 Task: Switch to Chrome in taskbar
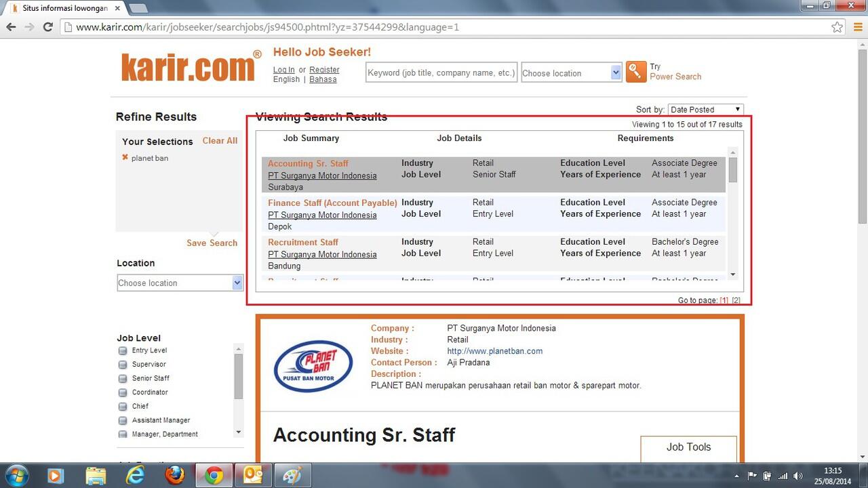(x=214, y=476)
